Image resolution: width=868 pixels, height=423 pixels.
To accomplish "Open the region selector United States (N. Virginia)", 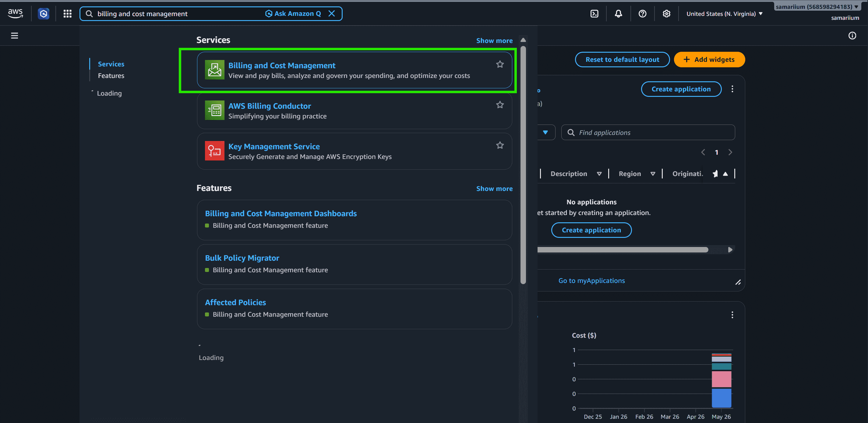I will click(x=725, y=14).
